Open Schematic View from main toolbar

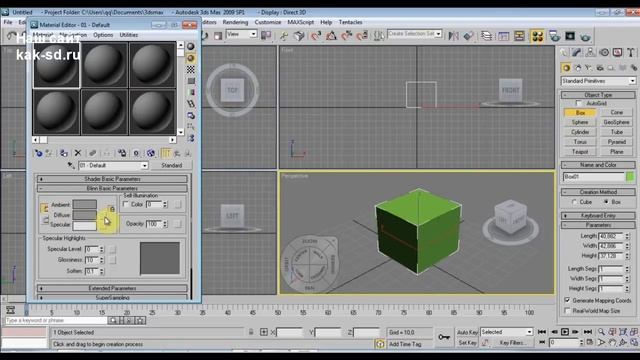click(519, 36)
